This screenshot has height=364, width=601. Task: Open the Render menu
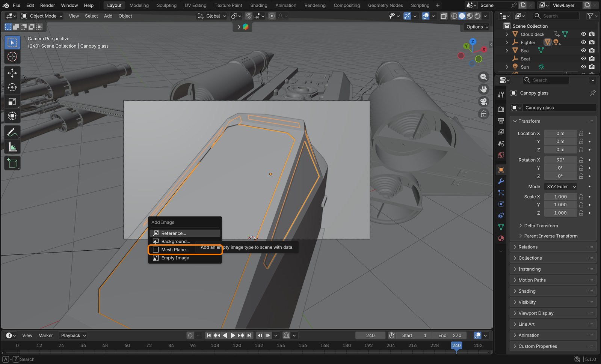point(47,5)
